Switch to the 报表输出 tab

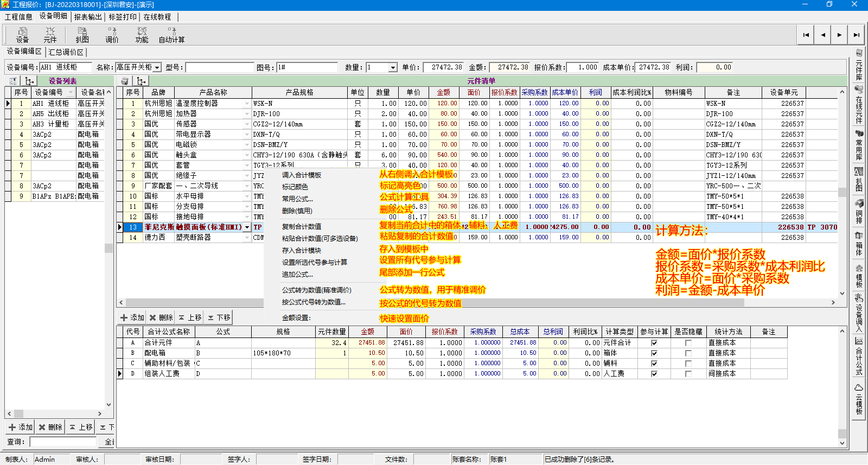click(x=88, y=17)
